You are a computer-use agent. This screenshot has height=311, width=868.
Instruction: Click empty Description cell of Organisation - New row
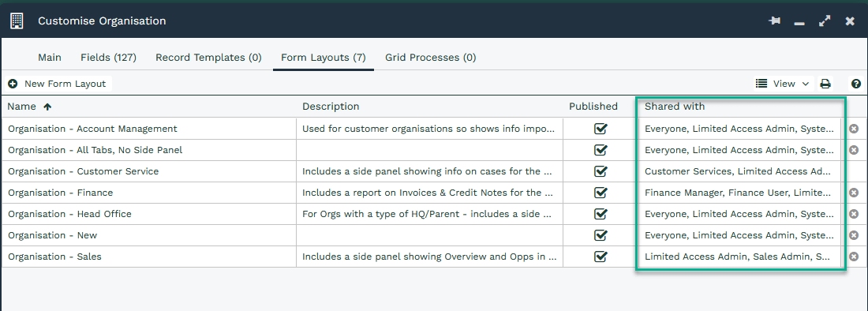[429, 235]
